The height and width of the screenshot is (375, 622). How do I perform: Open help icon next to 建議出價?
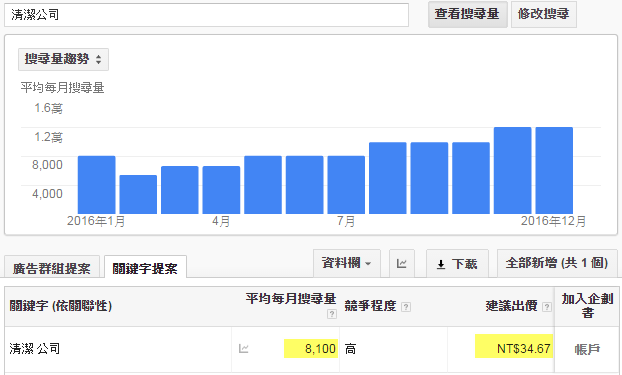(x=547, y=307)
